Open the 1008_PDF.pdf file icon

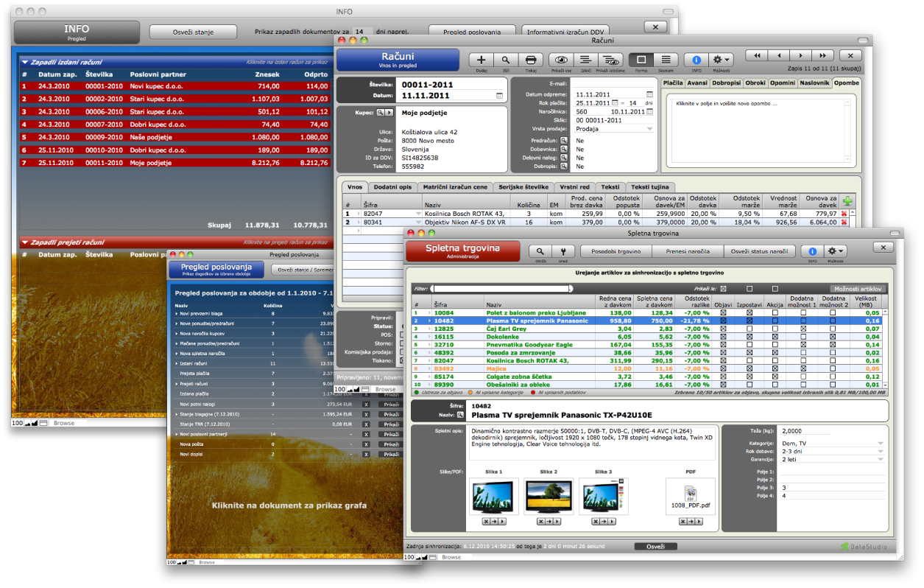[690, 493]
